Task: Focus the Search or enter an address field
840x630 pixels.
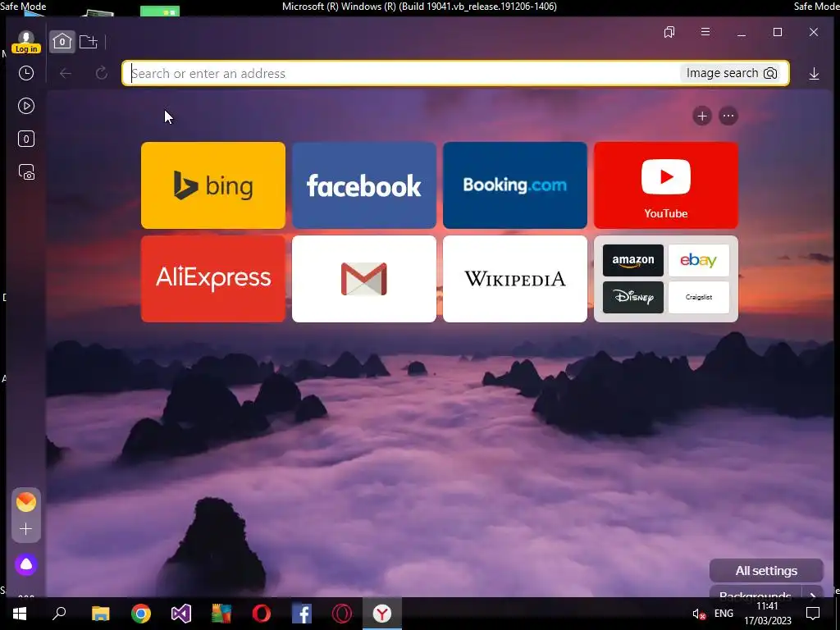Action: pos(455,73)
